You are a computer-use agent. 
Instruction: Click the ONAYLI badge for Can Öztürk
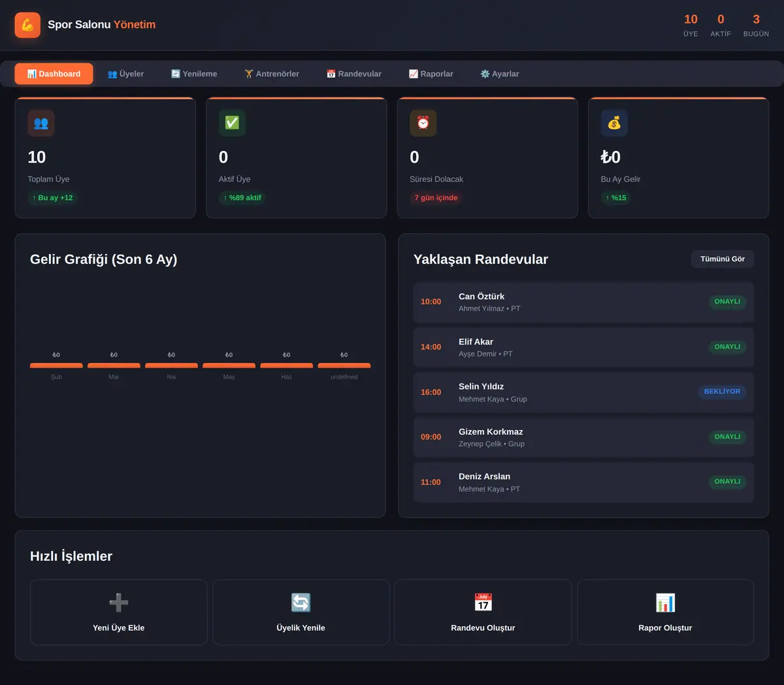[x=727, y=302]
